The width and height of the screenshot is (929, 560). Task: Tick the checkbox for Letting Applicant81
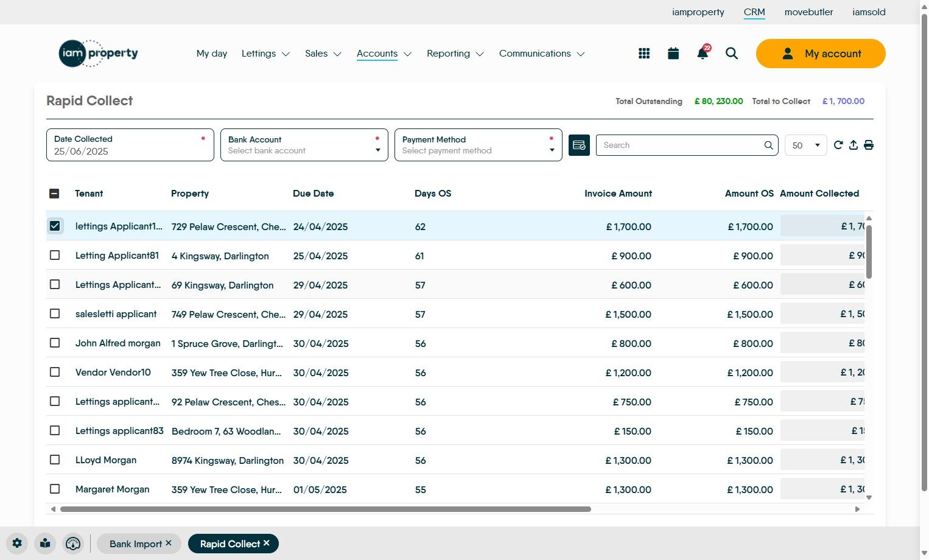(x=55, y=255)
